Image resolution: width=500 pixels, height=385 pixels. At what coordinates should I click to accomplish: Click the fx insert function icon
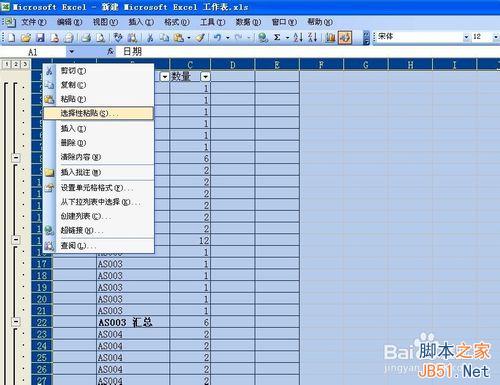111,52
